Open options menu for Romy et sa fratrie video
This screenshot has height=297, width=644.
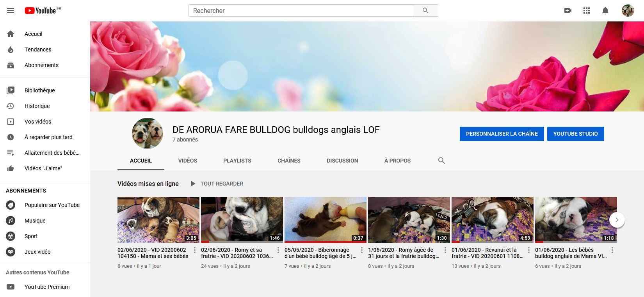point(278,250)
